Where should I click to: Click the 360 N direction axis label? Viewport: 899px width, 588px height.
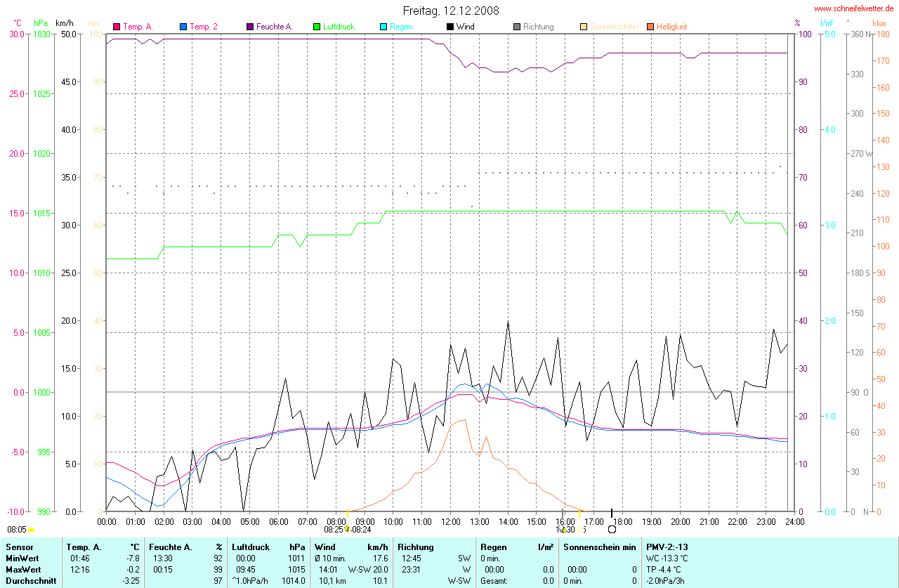pos(862,34)
